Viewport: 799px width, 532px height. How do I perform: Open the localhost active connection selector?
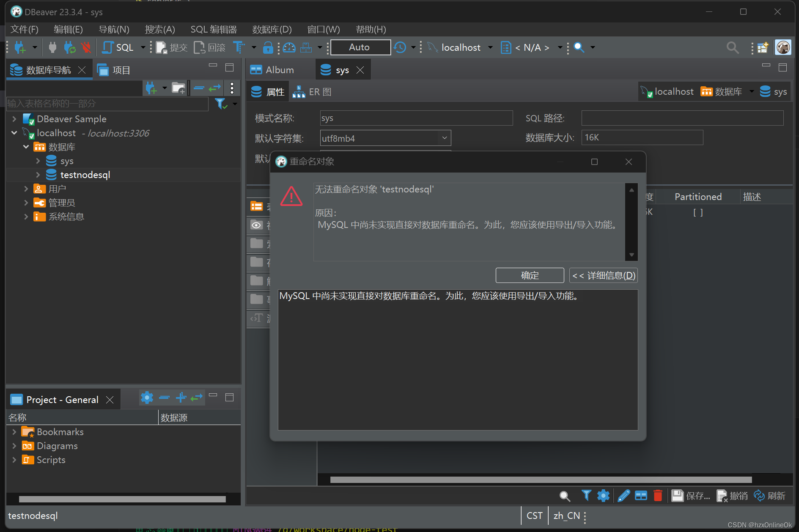[460, 47]
